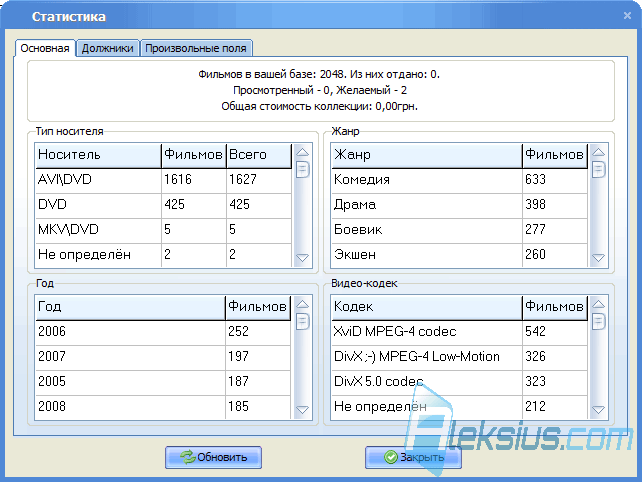Select the Боевик genre row
The image size is (642, 482).
coord(459,230)
